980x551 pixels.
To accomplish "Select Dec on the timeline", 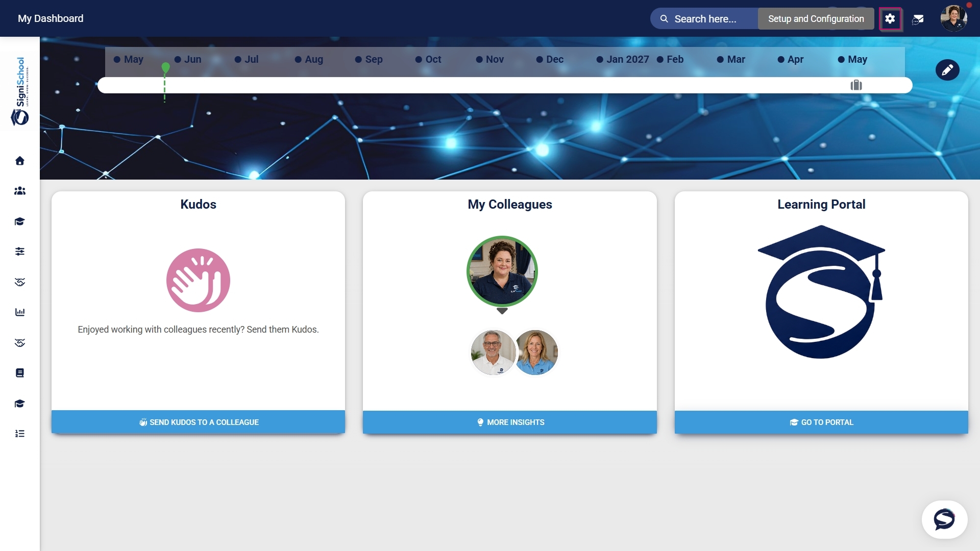I will coord(550,59).
